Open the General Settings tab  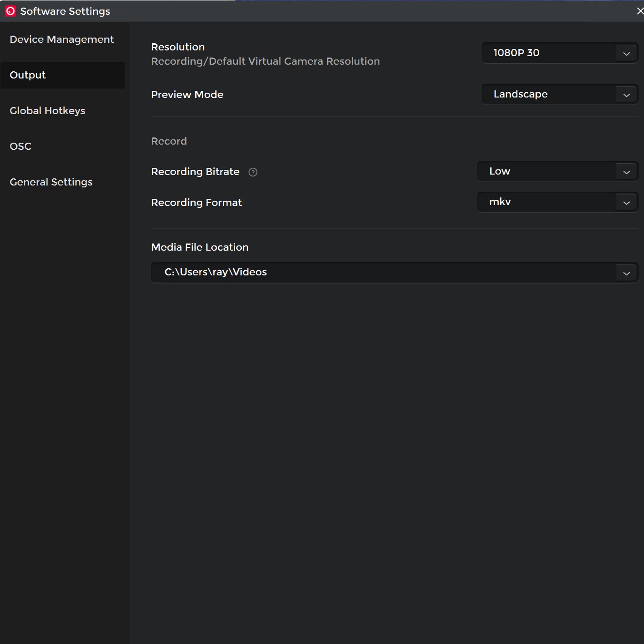click(51, 182)
